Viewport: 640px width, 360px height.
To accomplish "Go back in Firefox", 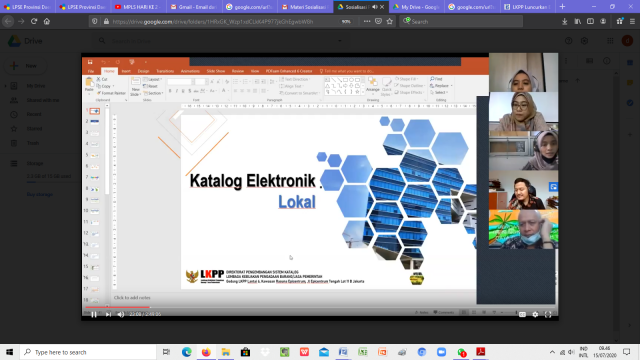I will tap(8, 21).
